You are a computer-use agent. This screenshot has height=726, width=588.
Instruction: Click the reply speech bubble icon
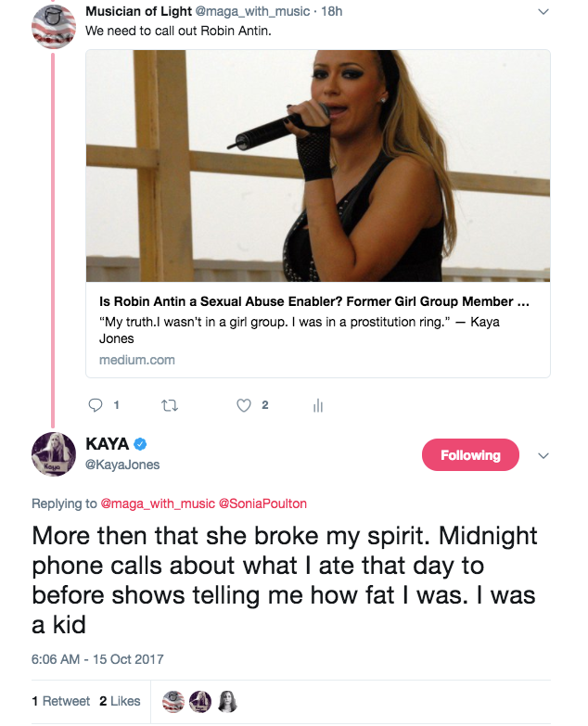click(x=95, y=405)
